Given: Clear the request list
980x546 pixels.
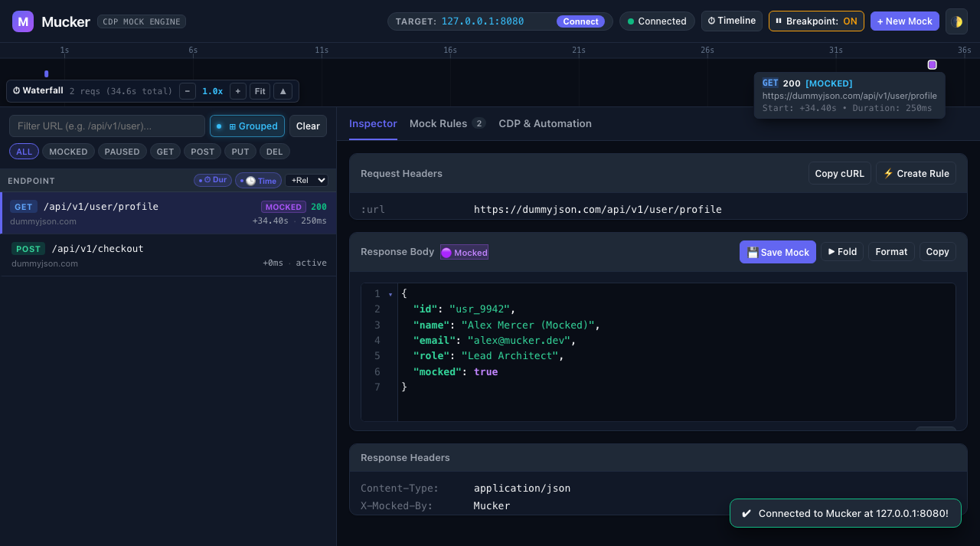Looking at the screenshot, I should [308, 126].
